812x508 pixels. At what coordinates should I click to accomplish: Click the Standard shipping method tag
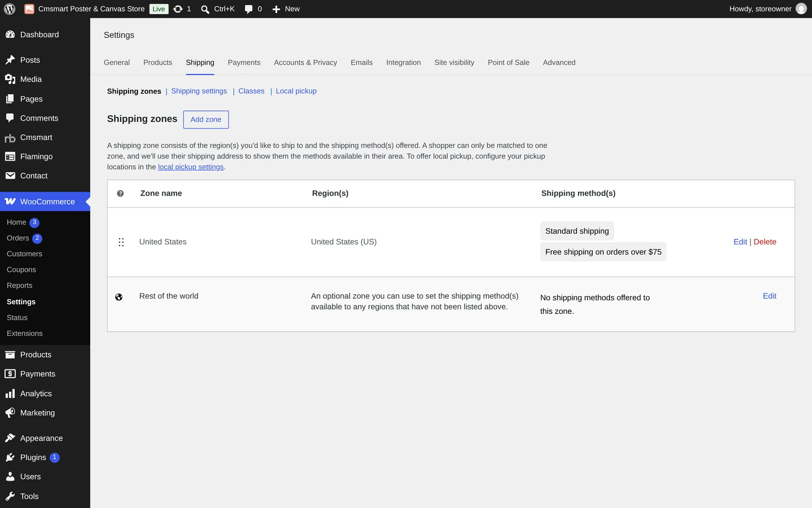pyautogui.click(x=577, y=231)
